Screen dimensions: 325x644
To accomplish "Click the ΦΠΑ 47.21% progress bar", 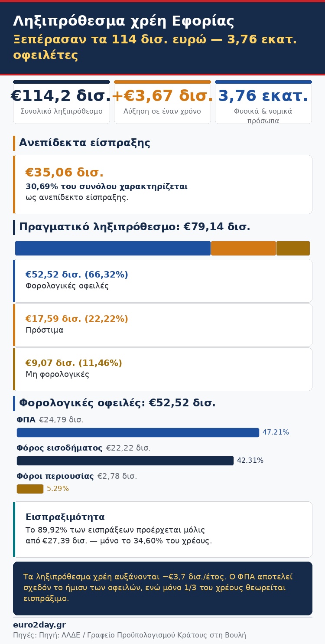I will click(138, 432).
